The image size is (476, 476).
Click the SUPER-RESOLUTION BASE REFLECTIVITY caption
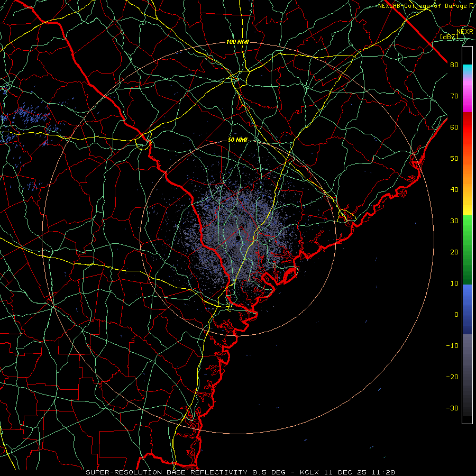pyautogui.click(x=167, y=472)
